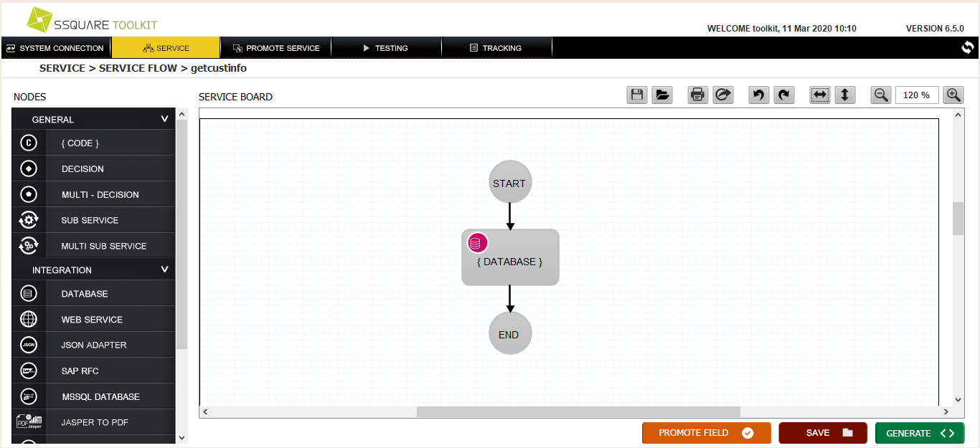
Task: Go to the TESTING tab
Action: coord(386,48)
